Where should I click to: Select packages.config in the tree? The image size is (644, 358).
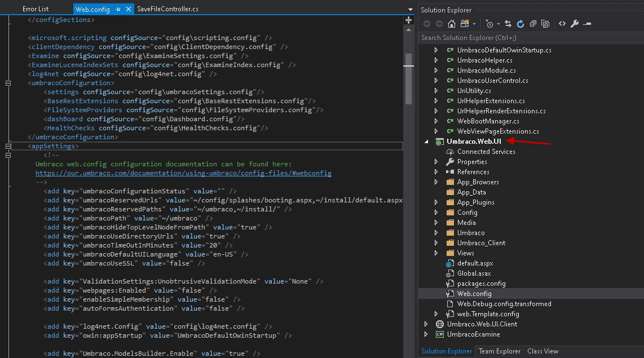coord(482,284)
